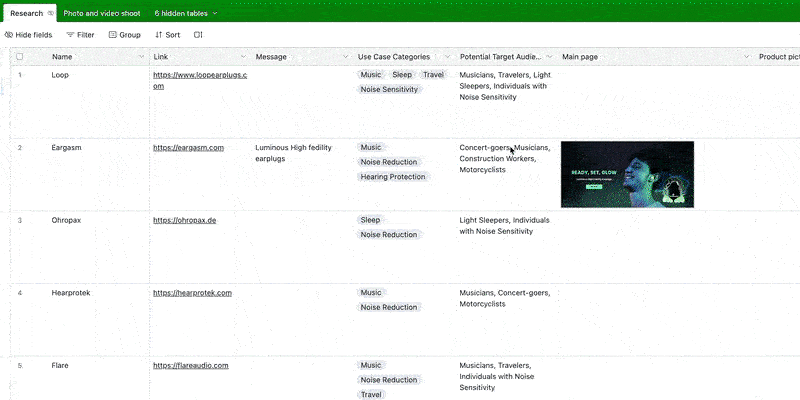Select the Hearprotek name cell
The image size is (800, 400).
click(x=98, y=319)
